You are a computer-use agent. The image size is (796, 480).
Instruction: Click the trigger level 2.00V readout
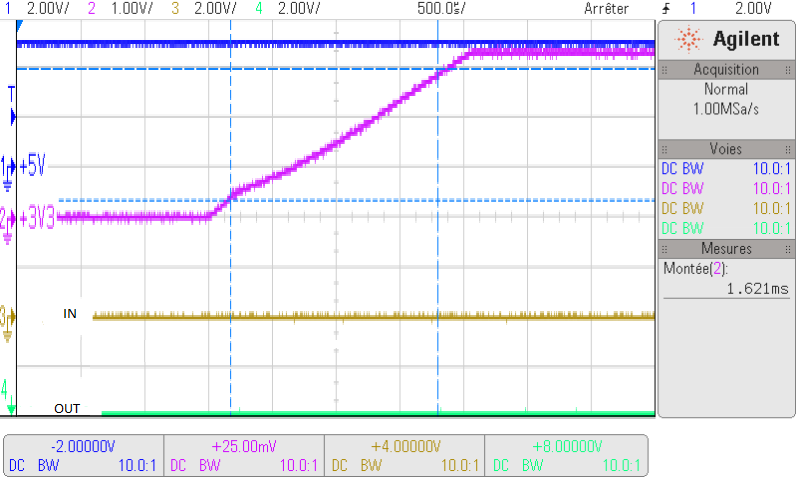point(753,8)
